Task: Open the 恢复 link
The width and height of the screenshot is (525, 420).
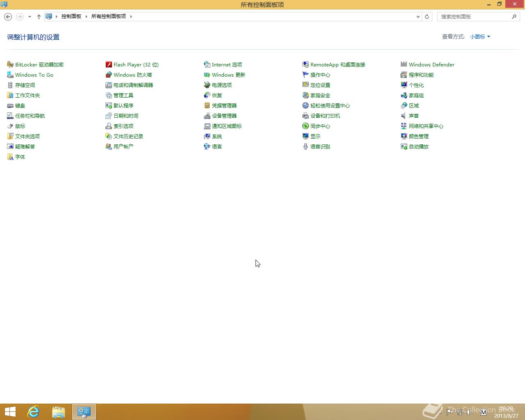Action: tap(217, 95)
